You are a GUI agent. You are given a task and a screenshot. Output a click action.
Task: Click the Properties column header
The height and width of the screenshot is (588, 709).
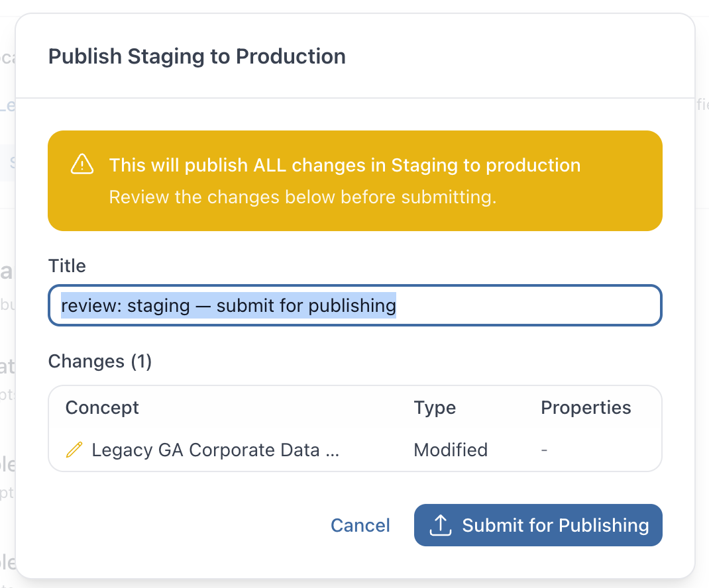click(x=586, y=408)
